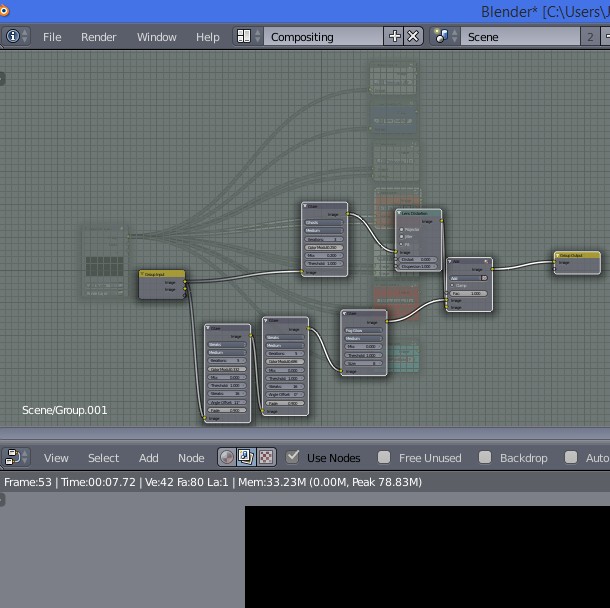The image size is (610, 608).
Task: Click the Group Output node header
Action: tap(577, 255)
